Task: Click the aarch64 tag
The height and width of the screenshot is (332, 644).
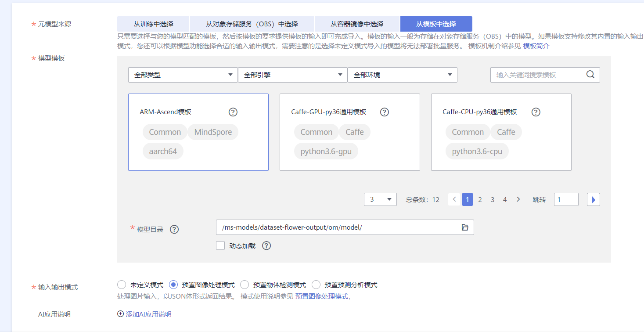Action: click(x=163, y=152)
